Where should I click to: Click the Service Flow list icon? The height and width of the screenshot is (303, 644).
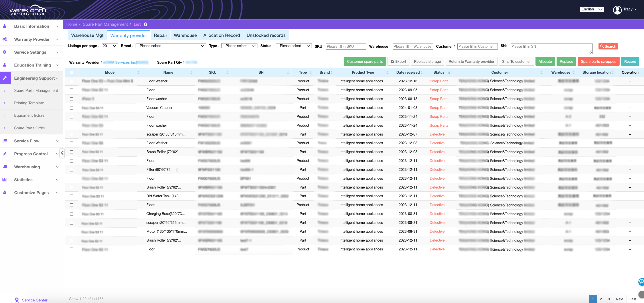point(5,141)
